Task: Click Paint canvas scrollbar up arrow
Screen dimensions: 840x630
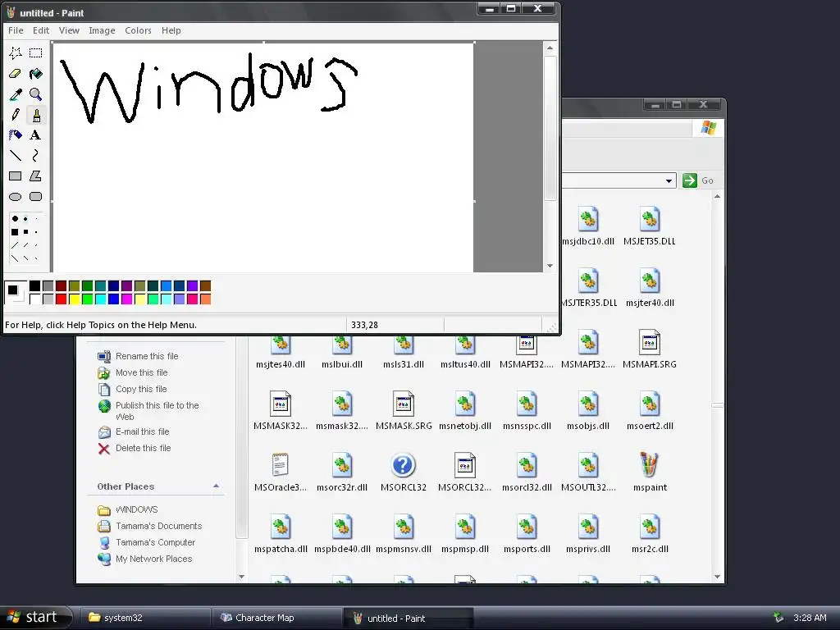Action: click(550, 48)
